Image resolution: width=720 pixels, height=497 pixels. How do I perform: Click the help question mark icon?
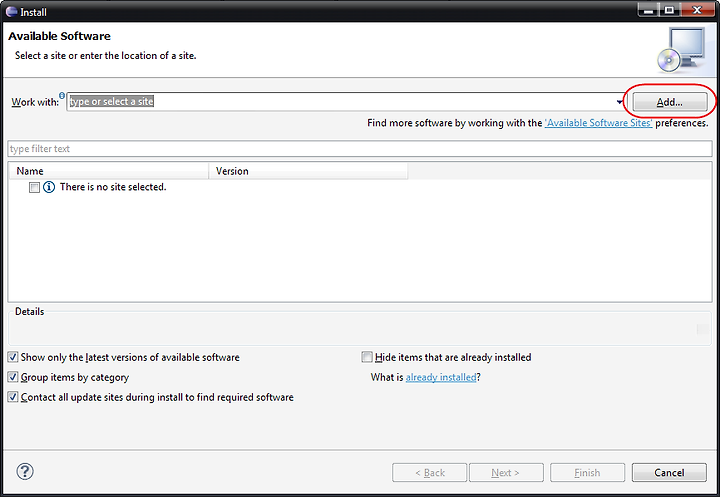[x=25, y=471]
